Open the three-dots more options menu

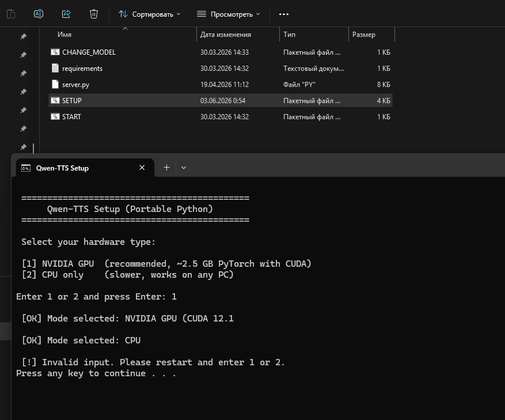284,14
